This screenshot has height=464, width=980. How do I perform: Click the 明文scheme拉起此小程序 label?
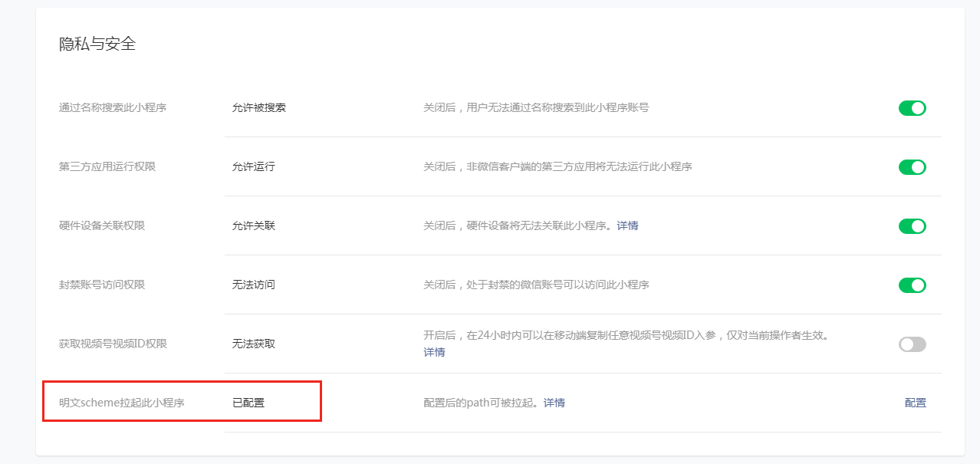click(x=121, y=403)
